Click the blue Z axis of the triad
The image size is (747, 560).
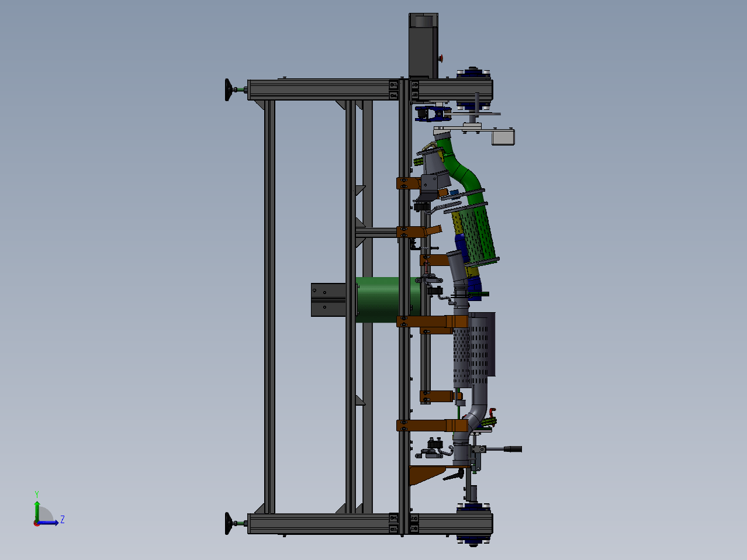click(x=50, y=522)
